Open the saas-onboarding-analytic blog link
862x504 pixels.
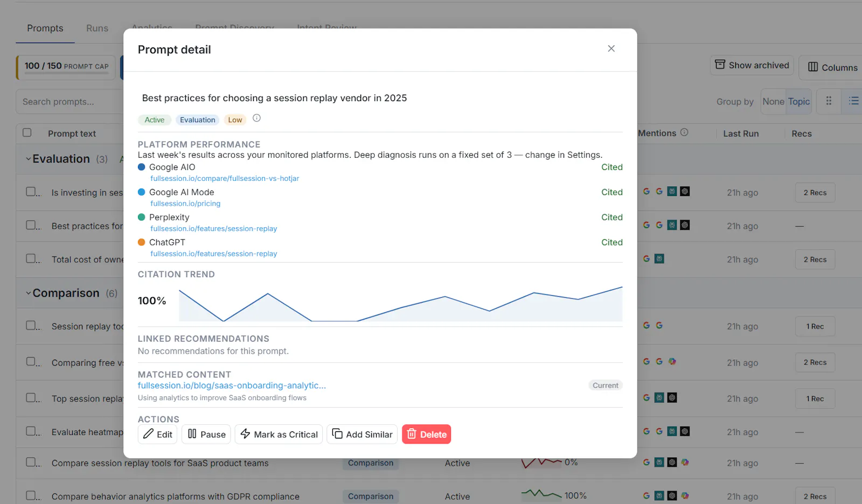pos(232,386)
